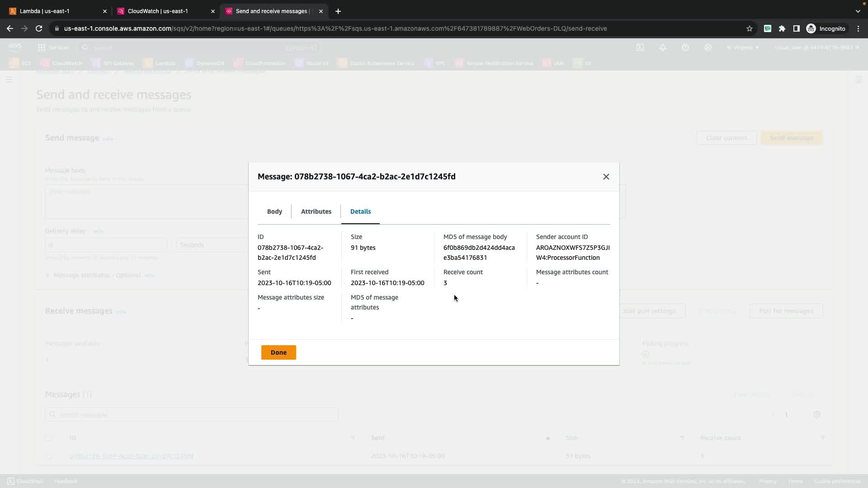Open a new browser tab
The height and width of the screenshot is (488, 868).
point(338,11)
